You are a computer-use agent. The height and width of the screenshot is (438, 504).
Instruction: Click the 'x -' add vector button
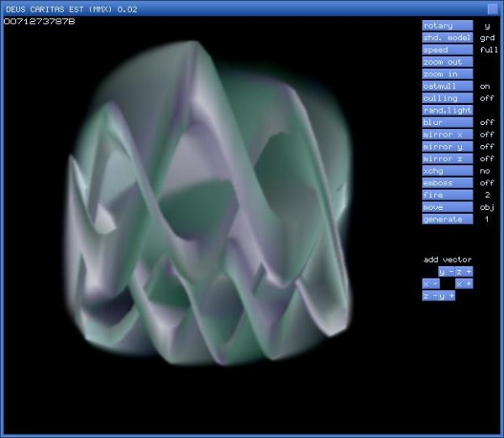tap(430, 284)
